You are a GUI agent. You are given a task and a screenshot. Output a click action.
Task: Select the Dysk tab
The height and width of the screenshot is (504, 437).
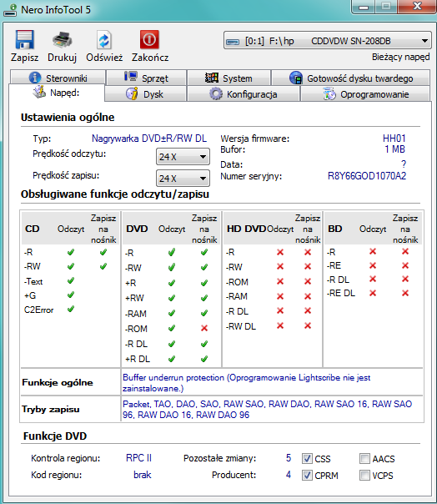[x=146, y=94]
